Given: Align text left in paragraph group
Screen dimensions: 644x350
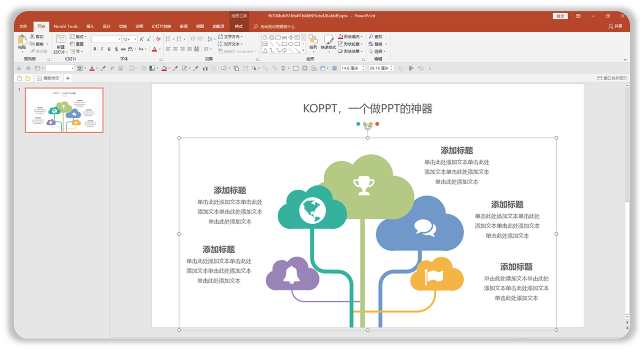Looking at the screenshot, I should [168, 49].
